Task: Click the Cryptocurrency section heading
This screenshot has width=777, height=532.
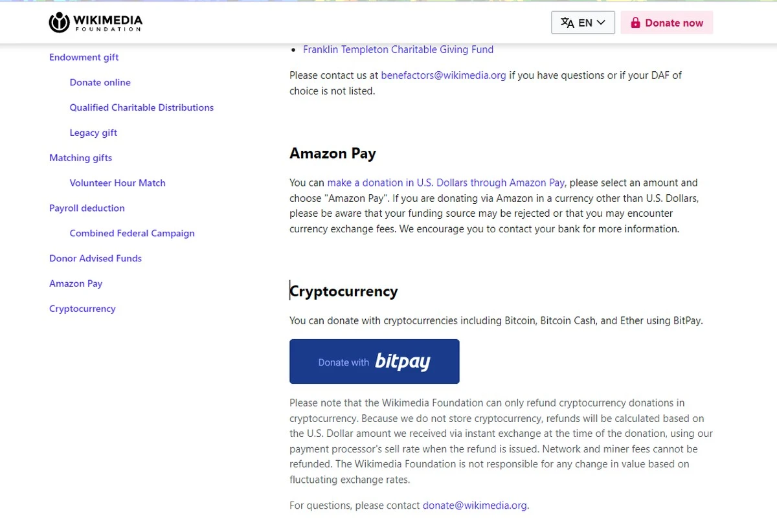Action: click(344, 291)
